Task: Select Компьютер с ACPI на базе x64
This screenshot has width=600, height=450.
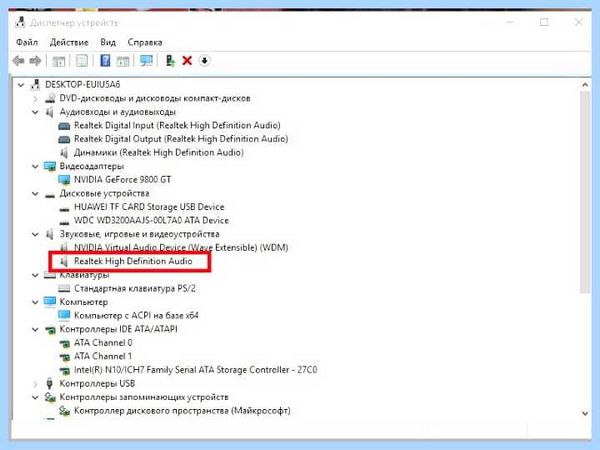Action: (x=136, y=315)
